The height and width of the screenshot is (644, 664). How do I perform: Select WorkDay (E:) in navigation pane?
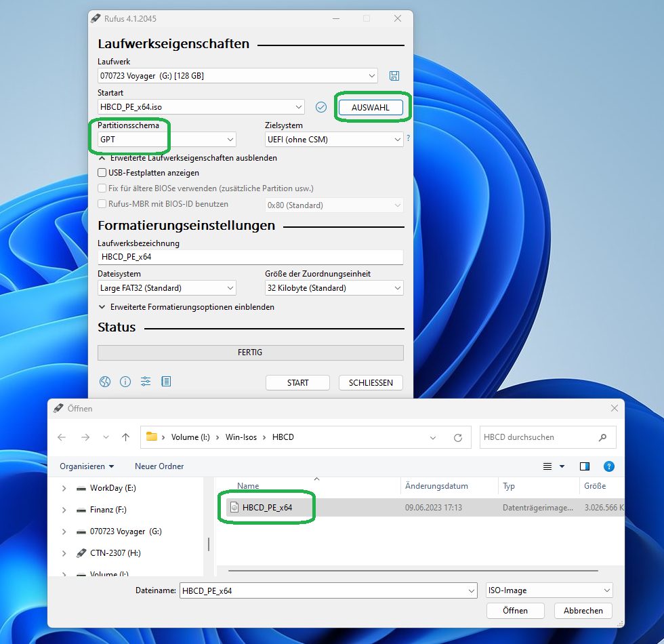coord(112,488)
